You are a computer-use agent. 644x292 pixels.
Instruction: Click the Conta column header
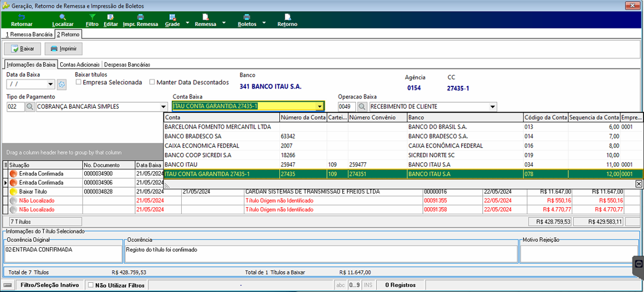click(x=221, y=117)
